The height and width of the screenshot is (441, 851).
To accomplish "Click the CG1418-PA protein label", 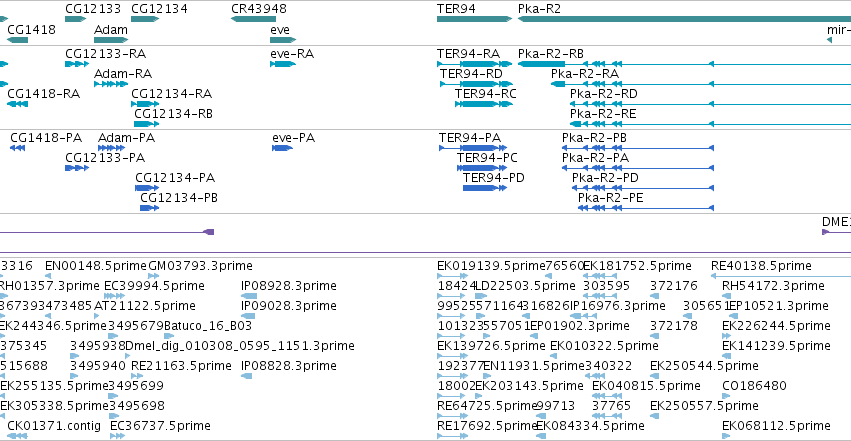I will point(46,138).
